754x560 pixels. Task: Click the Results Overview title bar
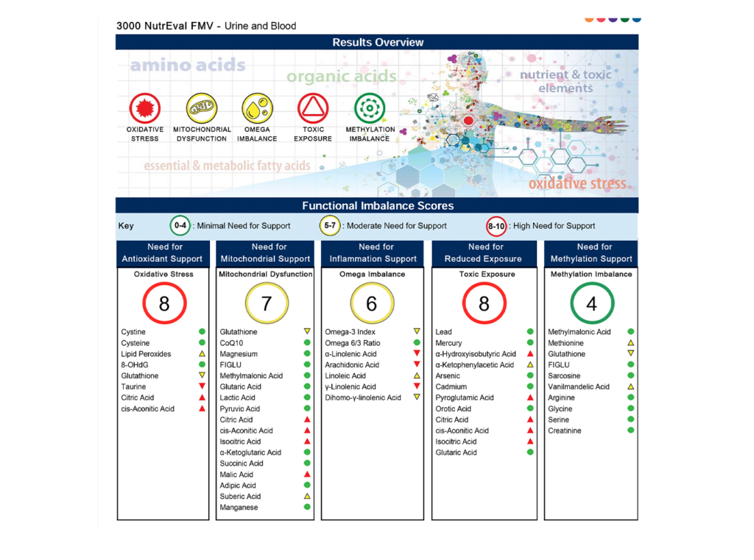point(377,42)
